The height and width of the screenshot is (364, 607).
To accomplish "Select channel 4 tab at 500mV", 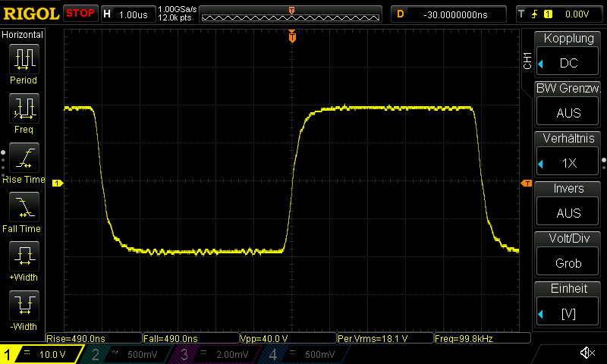I will [x=304, y=354].
